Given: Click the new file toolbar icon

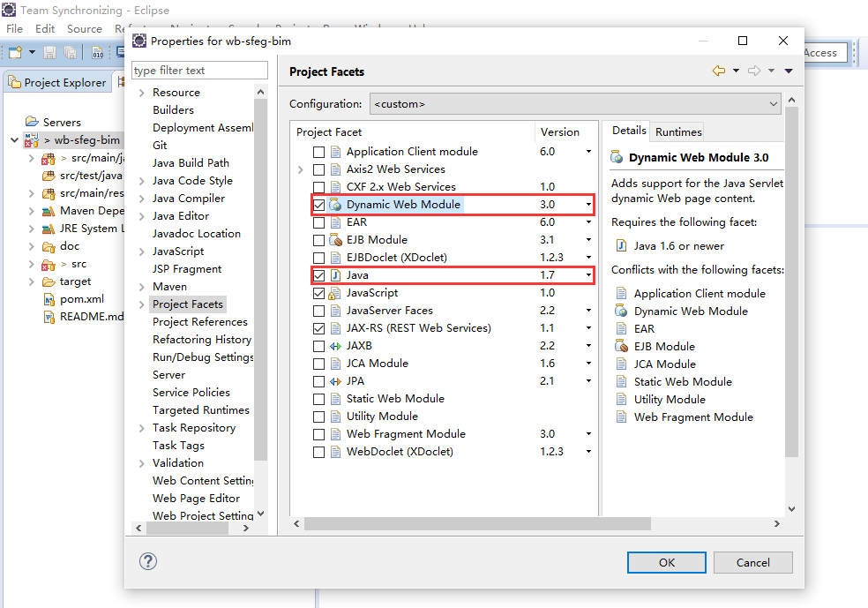Looking at the screenshot, I should [15, 53].
